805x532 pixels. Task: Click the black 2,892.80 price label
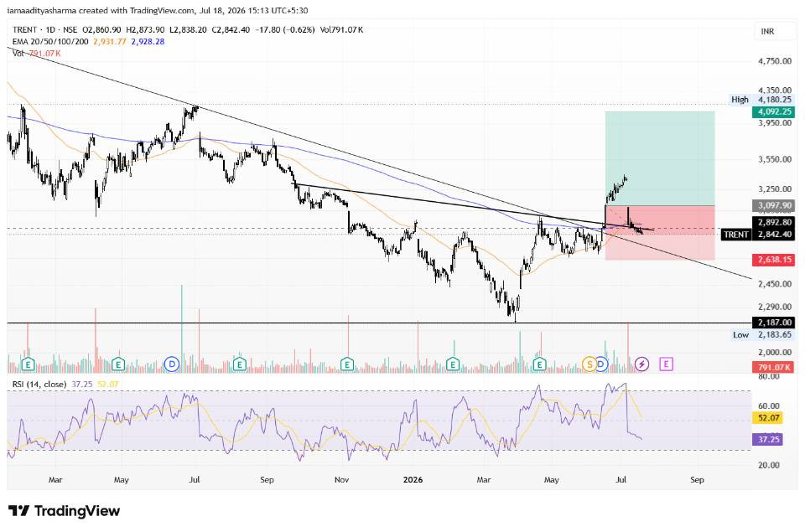773,223
